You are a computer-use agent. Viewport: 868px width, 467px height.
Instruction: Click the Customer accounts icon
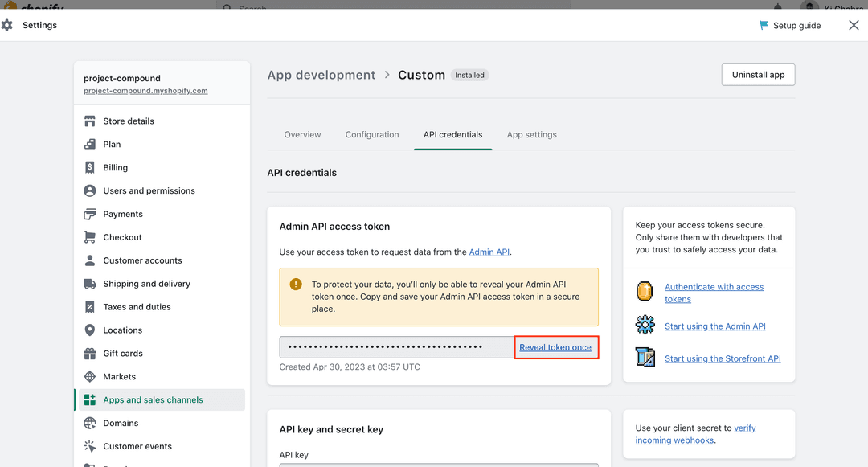pyautogui.click(x=90, y=260)
